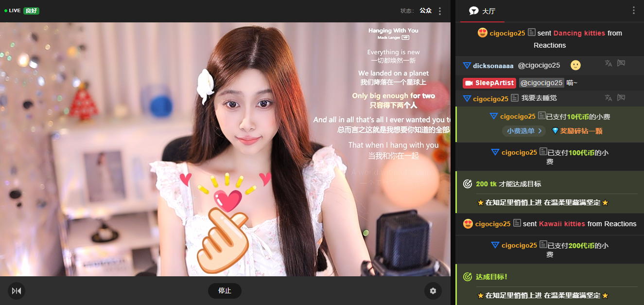
Task: Click the mirror video flip icon
Action: click(17, 291)
